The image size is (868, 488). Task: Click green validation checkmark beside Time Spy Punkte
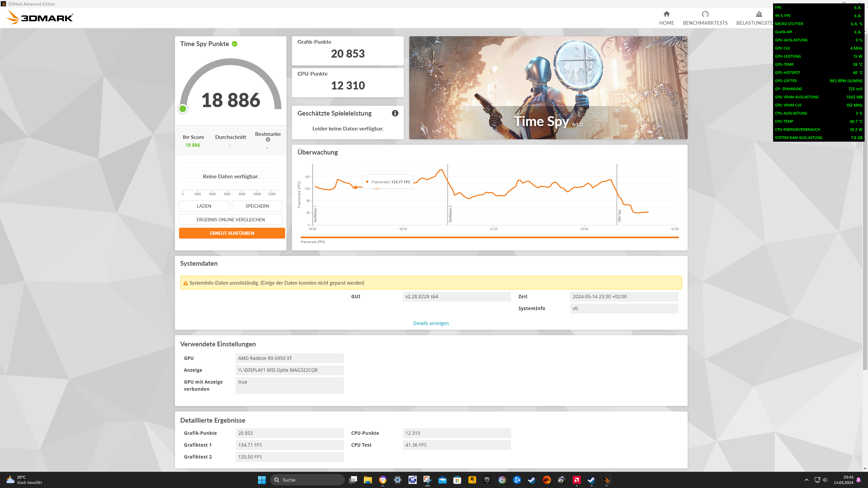235,44
